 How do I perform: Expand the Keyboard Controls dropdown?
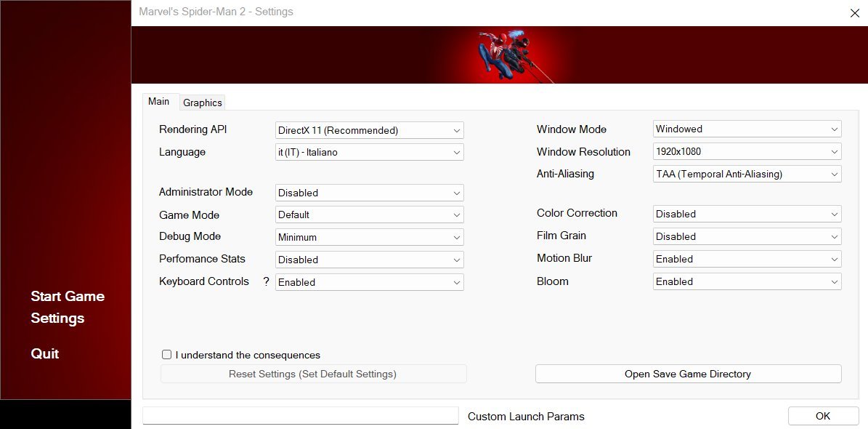click(x=369, y=282)
